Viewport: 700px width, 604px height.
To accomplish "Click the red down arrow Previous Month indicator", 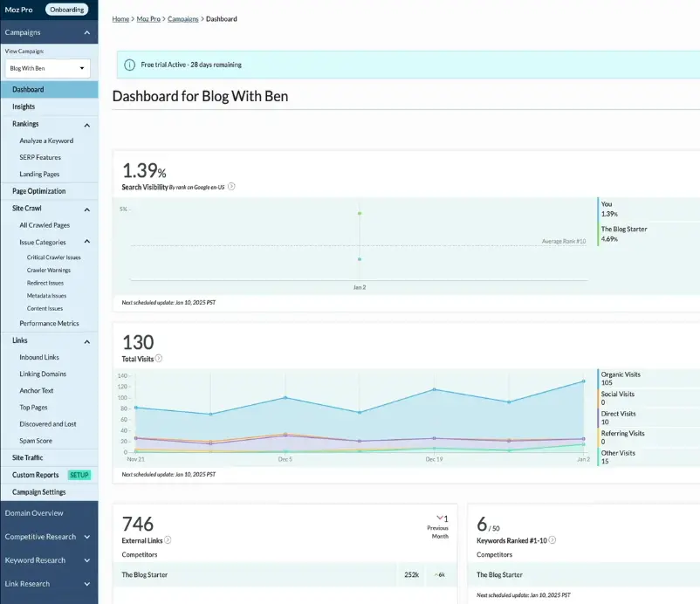I will point(440,518).
